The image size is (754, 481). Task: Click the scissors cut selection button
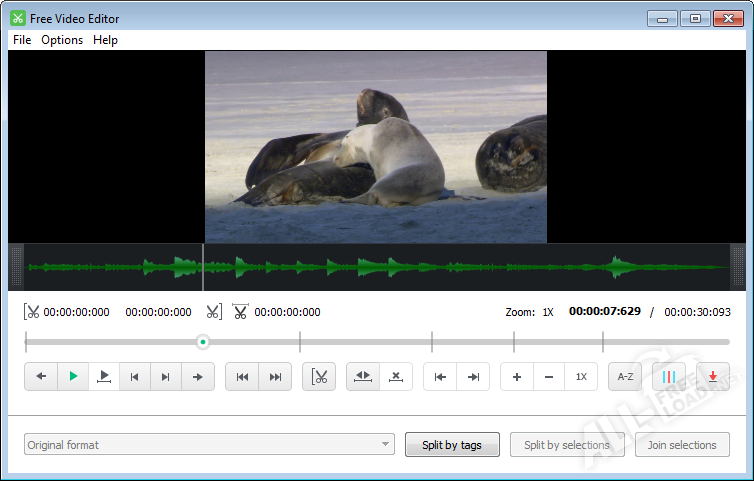[319, 377]
